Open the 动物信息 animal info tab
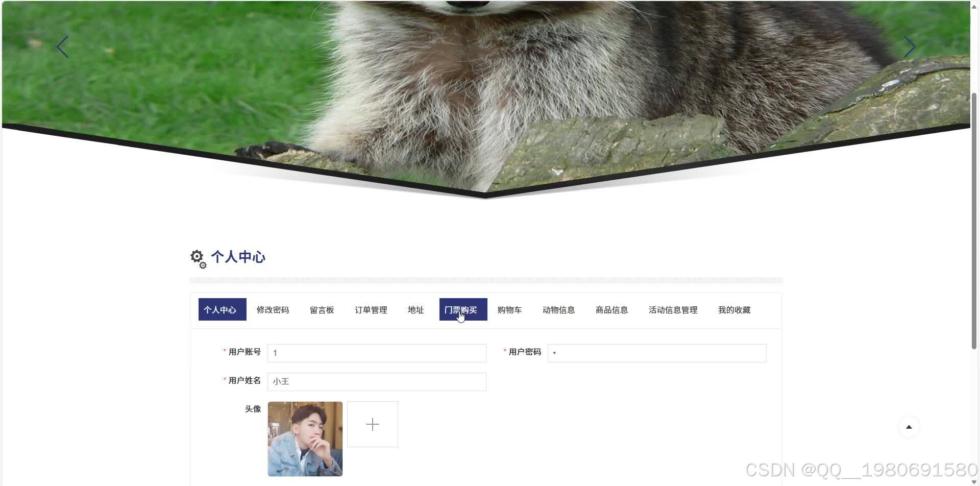 [558, 309]
